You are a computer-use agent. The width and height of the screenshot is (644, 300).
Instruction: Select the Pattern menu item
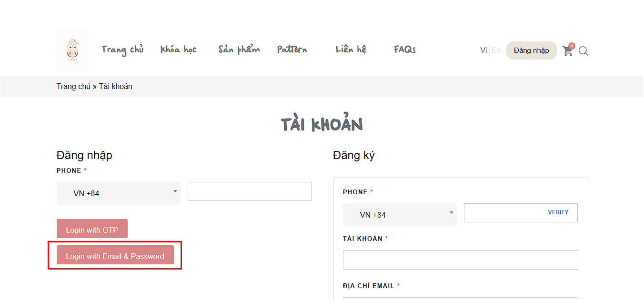click(x=292, y=50)
